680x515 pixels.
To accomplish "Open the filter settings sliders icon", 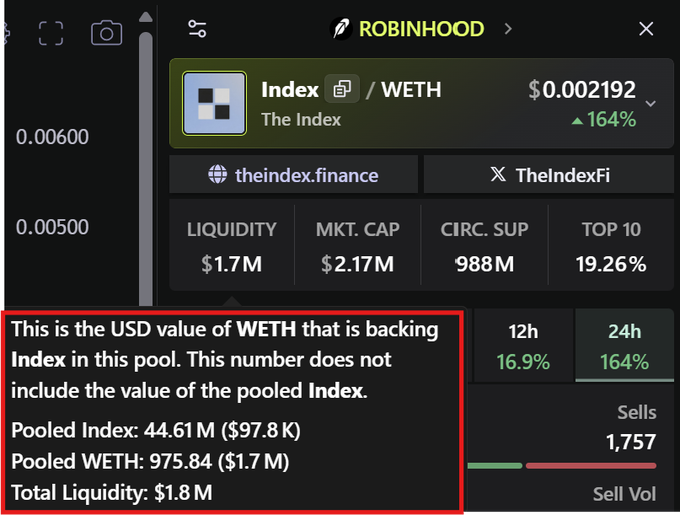I will coord(197,29).
